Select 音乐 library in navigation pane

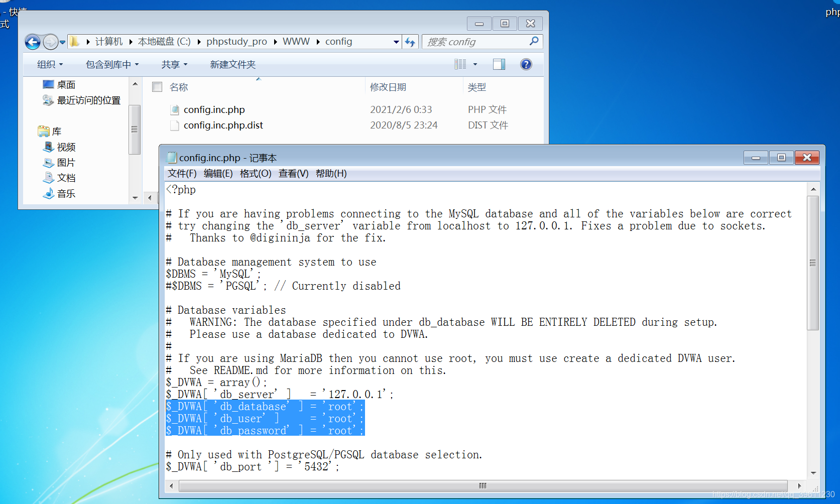pos(66,194)
